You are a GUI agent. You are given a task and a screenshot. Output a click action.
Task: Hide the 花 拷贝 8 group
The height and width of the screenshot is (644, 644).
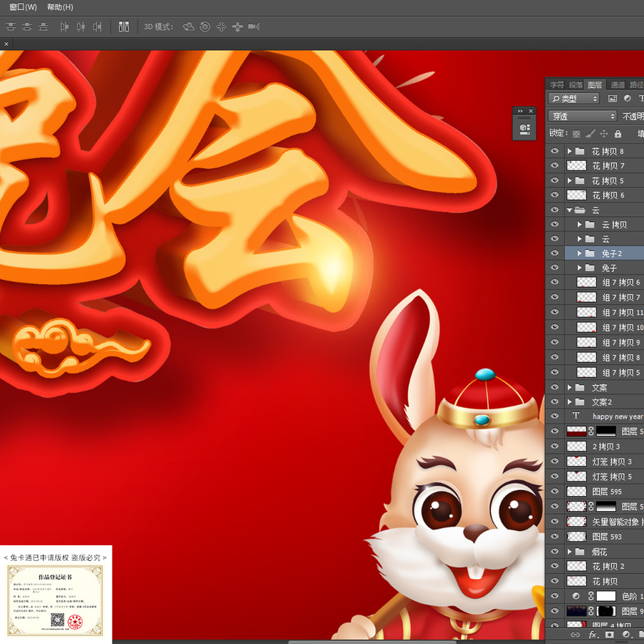click(x=555, y=151)
